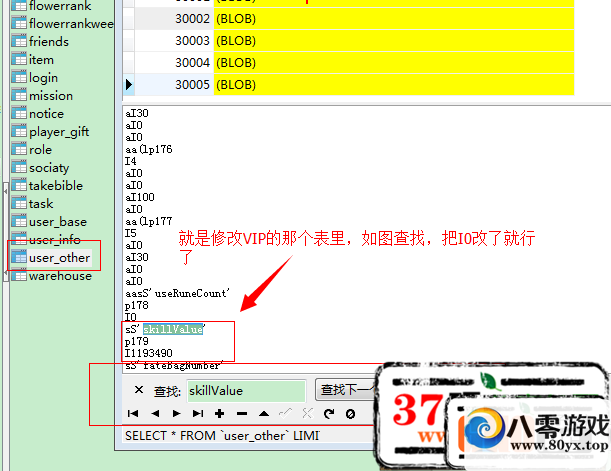The image size is (611, 471).
Task: Click the player_gift table icon
Action: 19,131
